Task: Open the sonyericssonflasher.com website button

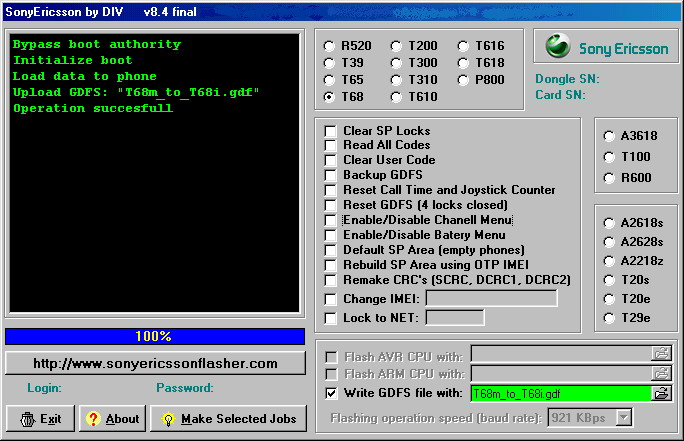Action: pyautogui.click(x=155, y=363)
